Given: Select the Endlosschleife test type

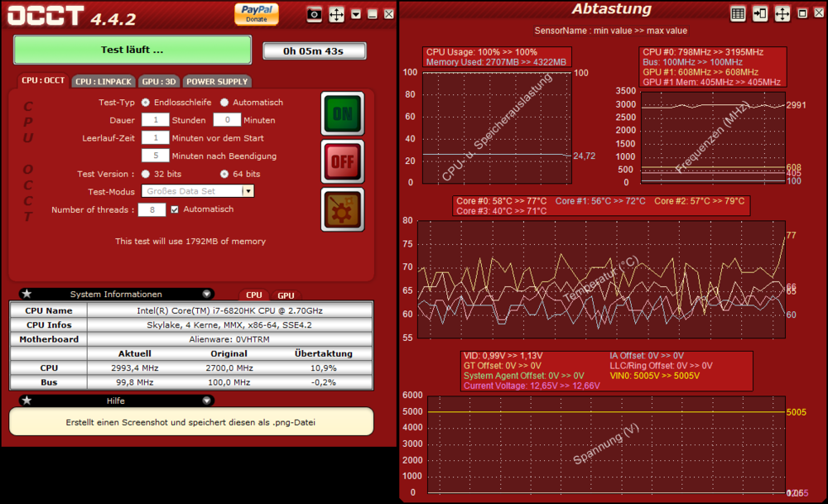Looking at the screenshot, I should point(146,103).
